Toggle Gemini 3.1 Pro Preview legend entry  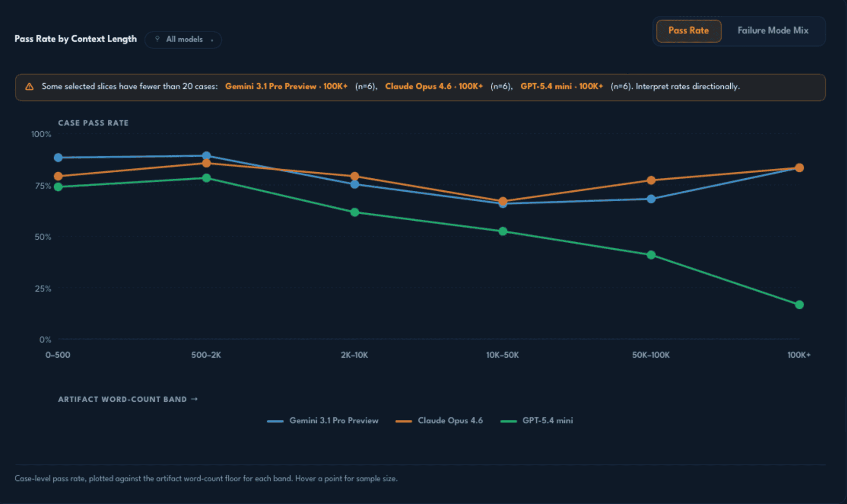click(323, 421)
